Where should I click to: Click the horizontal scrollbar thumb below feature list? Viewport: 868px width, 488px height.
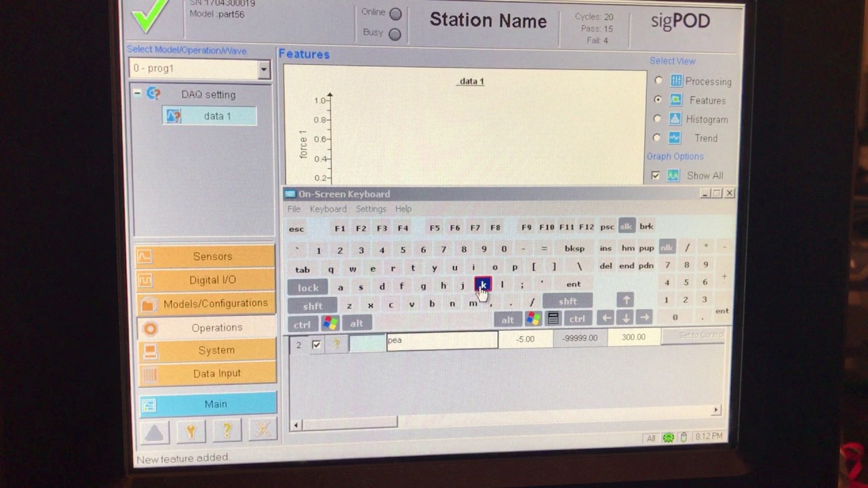click(x=349, y=424)
